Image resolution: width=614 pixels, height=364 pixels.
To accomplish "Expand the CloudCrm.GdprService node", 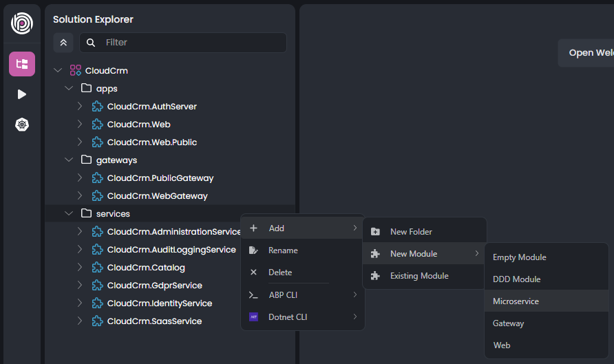I will 80,285.
